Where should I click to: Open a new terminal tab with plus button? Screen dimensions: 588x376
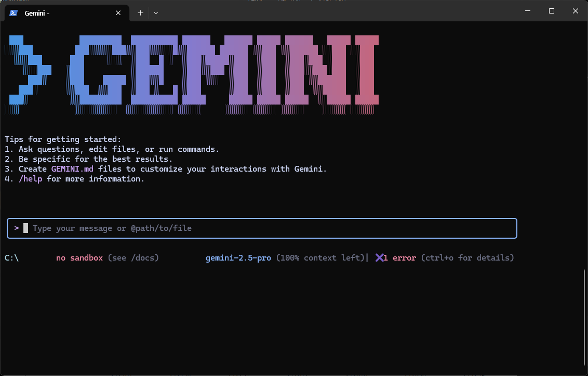pyautogui.click(x=140, y=13)
